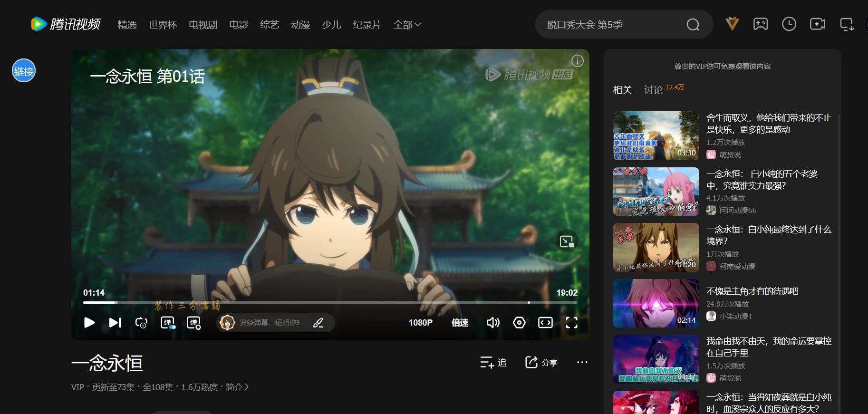
Task: Click the video progress bar
Action: (x=330, y=302)
